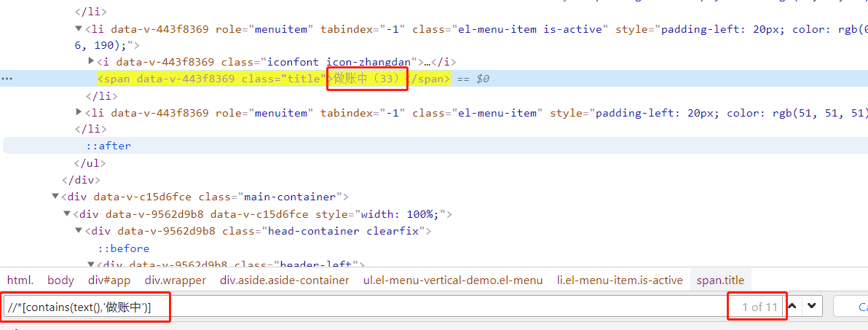The image size is (868, 330).
Task: Expand the non-active el-menu-item li node
Action: 79,113
